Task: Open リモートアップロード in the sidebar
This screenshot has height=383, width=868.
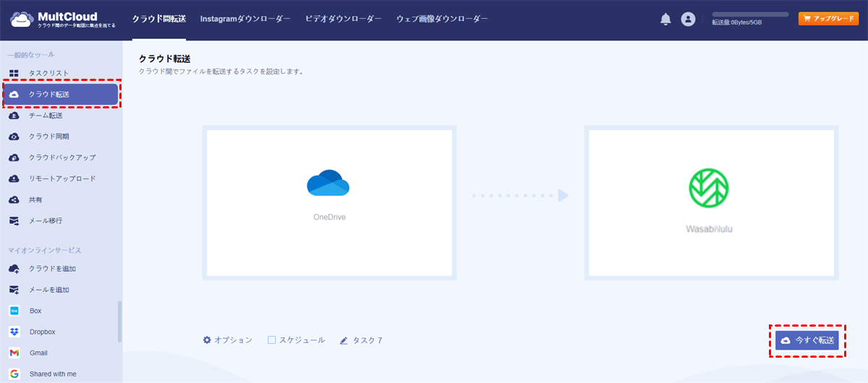Action: [61, 178]
